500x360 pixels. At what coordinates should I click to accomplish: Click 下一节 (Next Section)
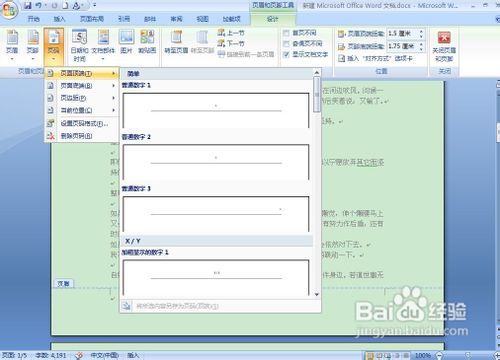click(231, 43)
